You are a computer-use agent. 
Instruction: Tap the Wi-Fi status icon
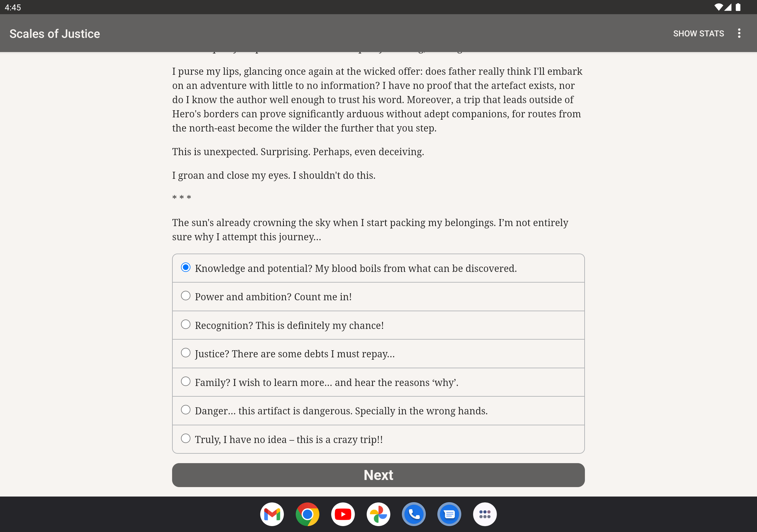718,7
